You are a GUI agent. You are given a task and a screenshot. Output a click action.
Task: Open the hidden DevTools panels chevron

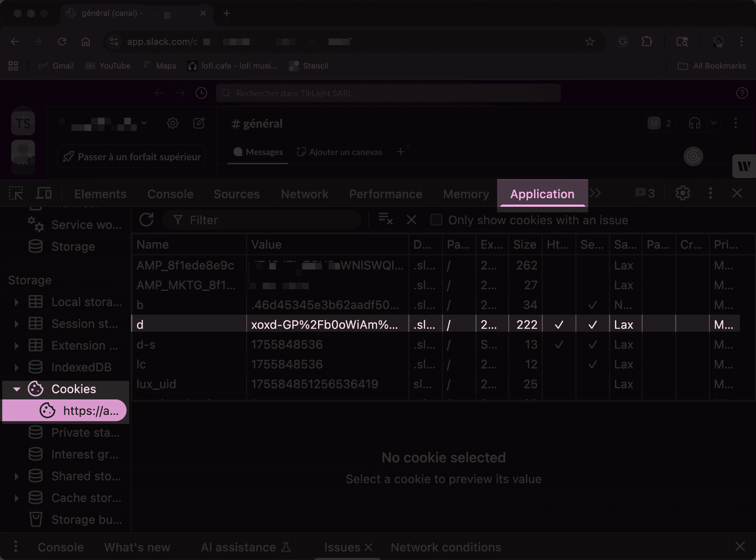point(596,193)
